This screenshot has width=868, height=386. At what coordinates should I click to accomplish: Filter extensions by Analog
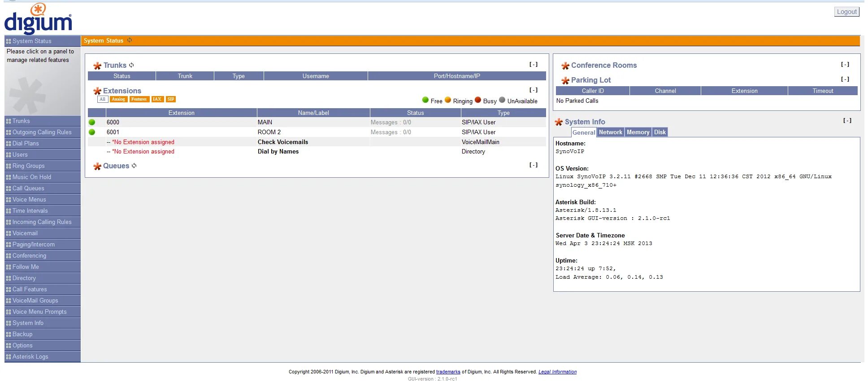coord(118,99)
